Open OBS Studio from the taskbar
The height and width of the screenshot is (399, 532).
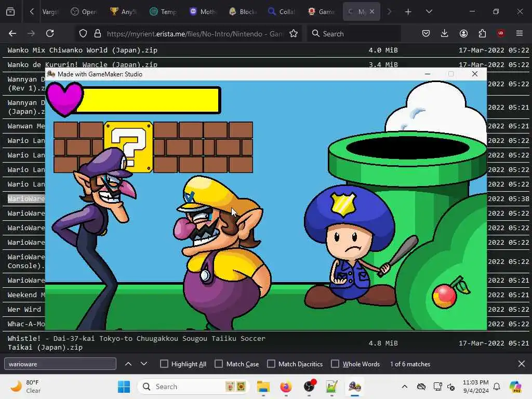[x=309, y=387]
